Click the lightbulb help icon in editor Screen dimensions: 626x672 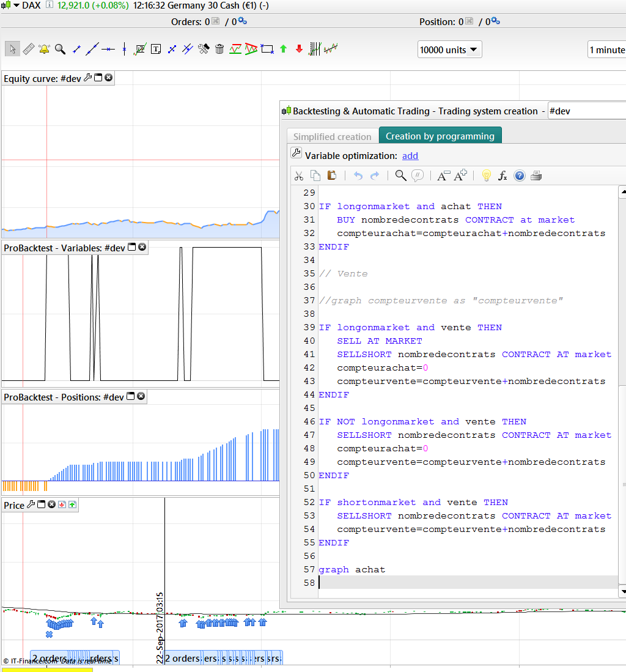click(486, 176)
